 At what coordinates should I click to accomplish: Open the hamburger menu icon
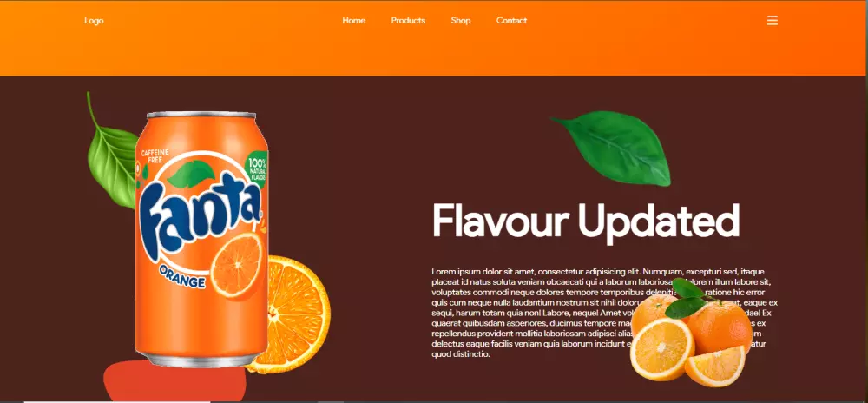pyautogui.click(x=773, y=21)
